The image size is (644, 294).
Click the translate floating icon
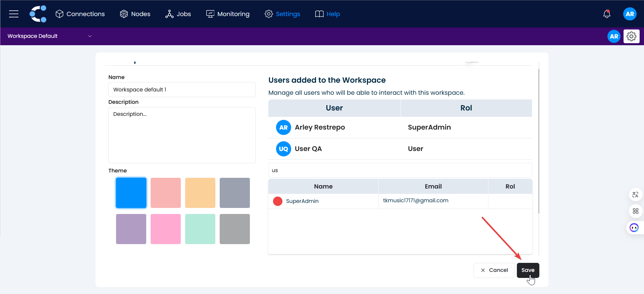635,195
